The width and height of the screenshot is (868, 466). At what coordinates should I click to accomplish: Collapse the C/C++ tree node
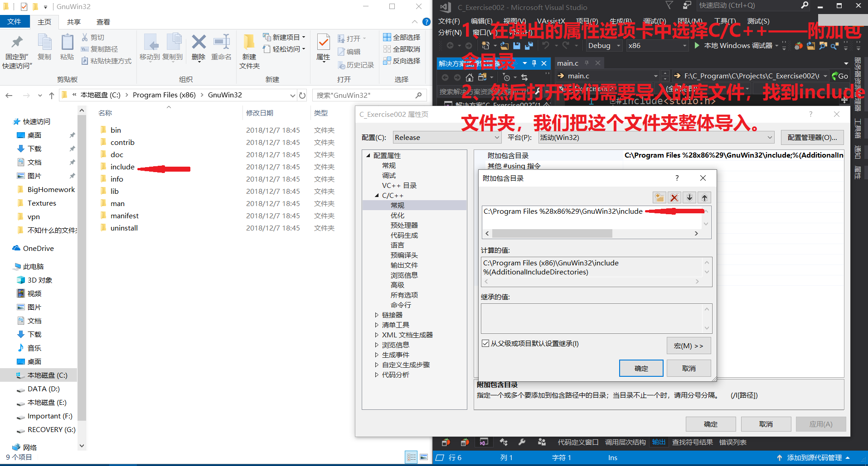pos(377,196)
